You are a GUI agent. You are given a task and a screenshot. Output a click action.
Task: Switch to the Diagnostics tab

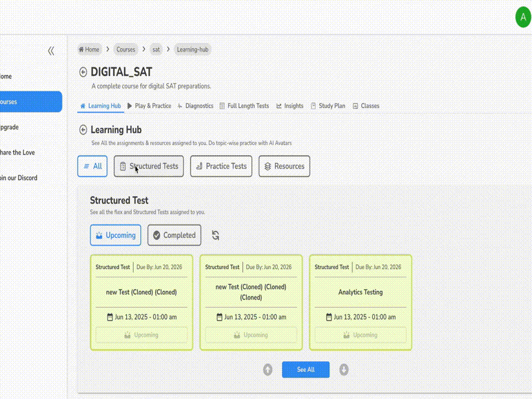(x=196, y=106)
